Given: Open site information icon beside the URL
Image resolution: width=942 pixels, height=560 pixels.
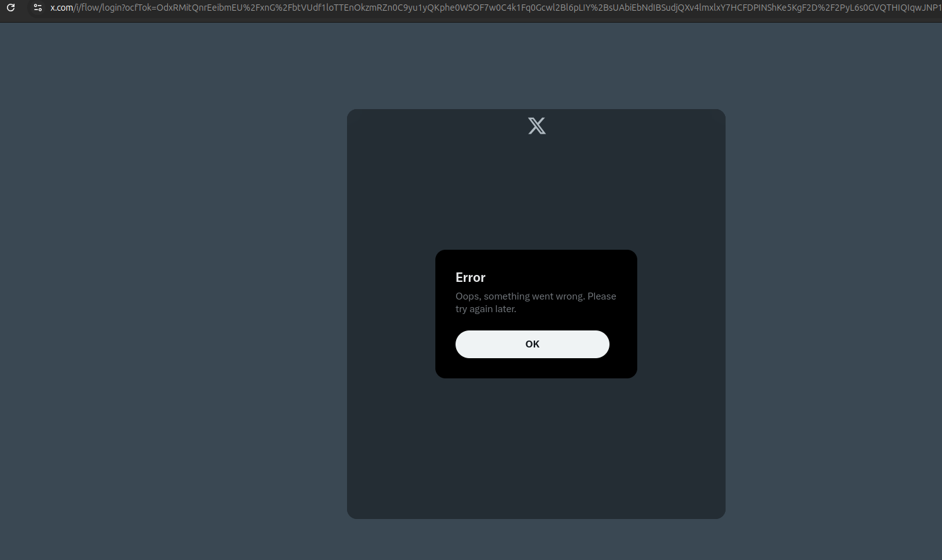Looking at the screenshot, I should 38,8.
